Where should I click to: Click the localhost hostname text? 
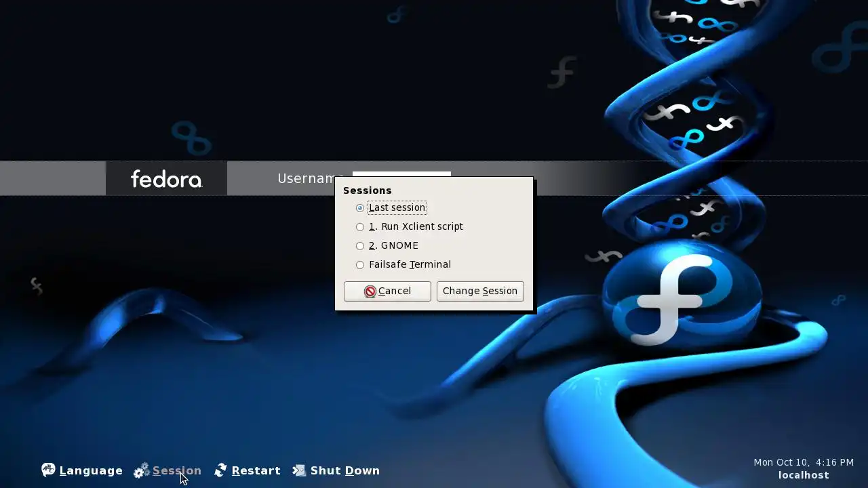tap(804, 475)
